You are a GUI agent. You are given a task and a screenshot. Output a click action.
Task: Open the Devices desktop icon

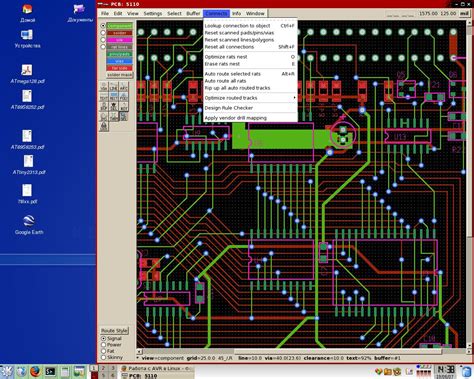[27, 38]
